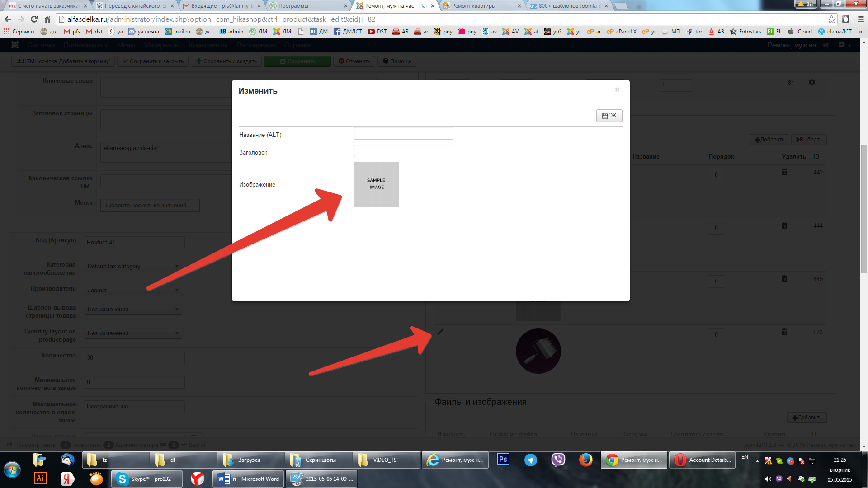Click trash icon for image ID 442
Viewport: 868px width, 488px height.
(x=784, y=172)
